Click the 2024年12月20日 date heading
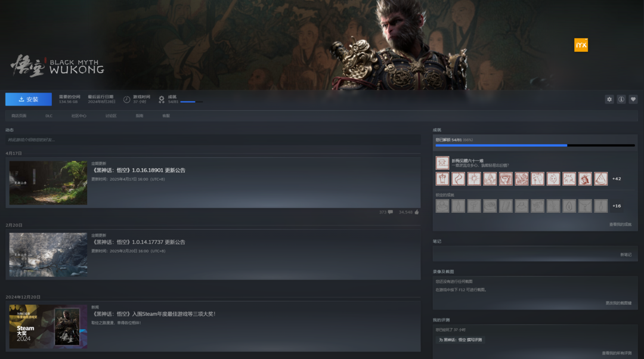 23,297
